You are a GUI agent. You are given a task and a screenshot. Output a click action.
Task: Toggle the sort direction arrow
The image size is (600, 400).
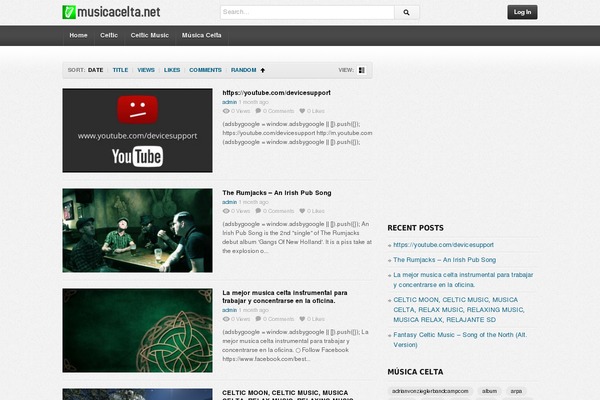click(x=263, y=70)
